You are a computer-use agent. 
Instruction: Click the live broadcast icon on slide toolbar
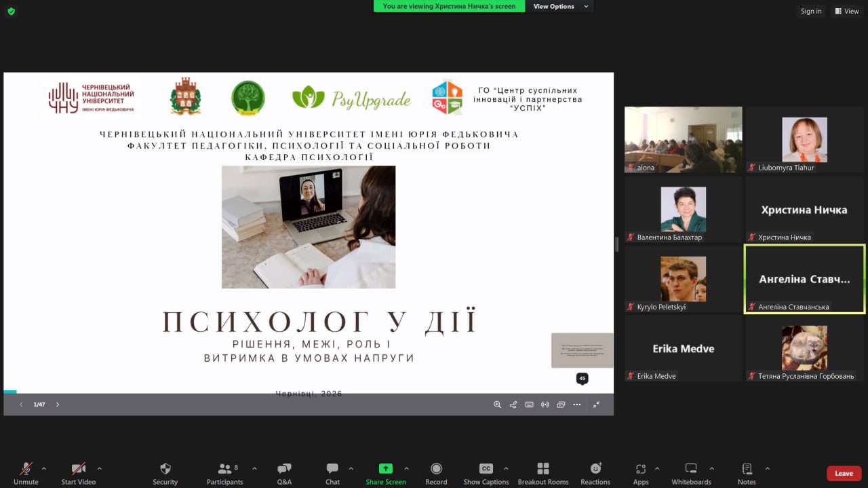(x=545, y=405)
